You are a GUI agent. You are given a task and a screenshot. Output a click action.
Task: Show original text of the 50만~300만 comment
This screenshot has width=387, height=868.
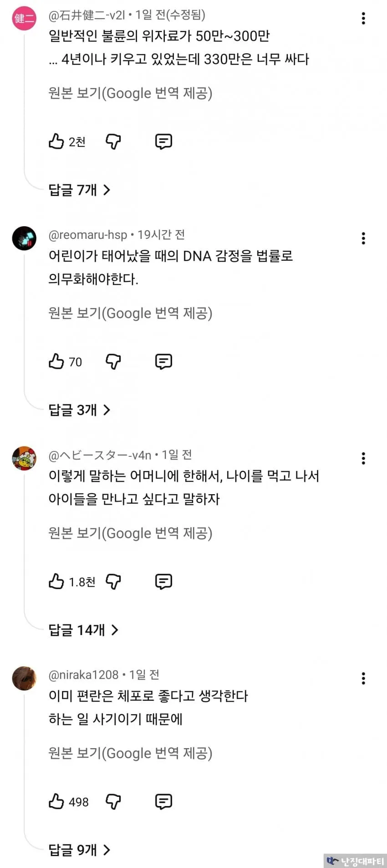pyautogui.click(x=130, y=93)
